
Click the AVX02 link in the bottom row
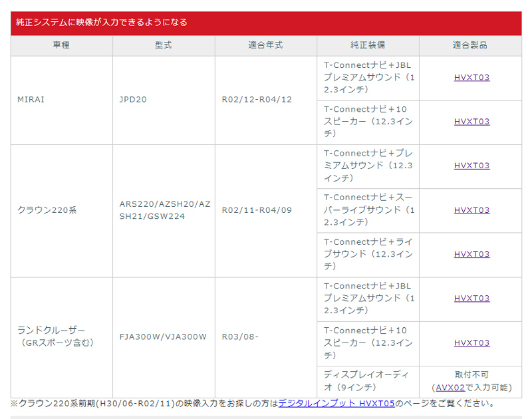tap(454, 388)
